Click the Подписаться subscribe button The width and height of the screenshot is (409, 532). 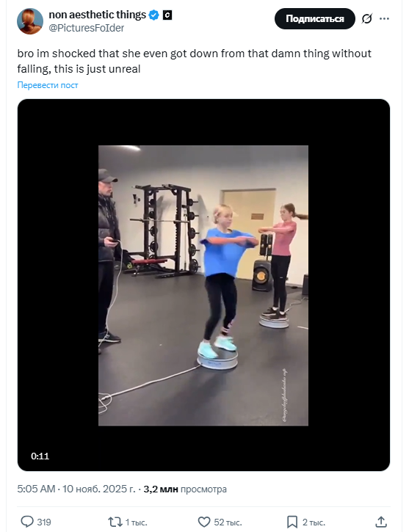(314, 18)
